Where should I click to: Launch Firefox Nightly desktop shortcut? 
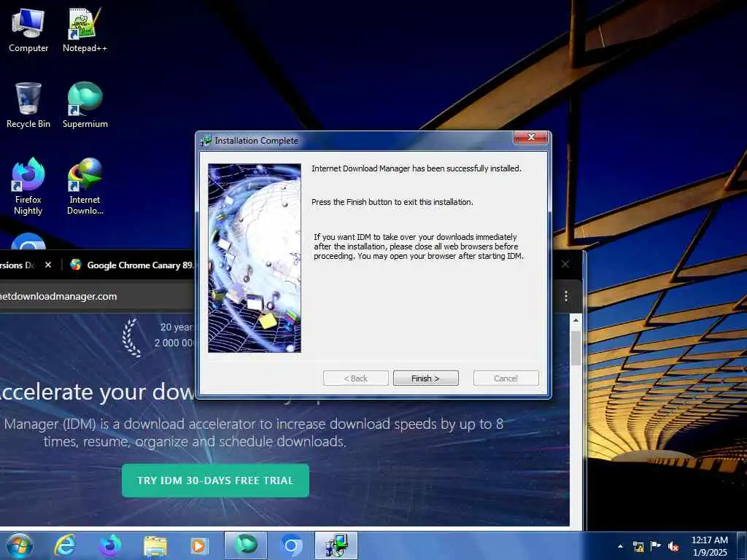click(28, 187)
